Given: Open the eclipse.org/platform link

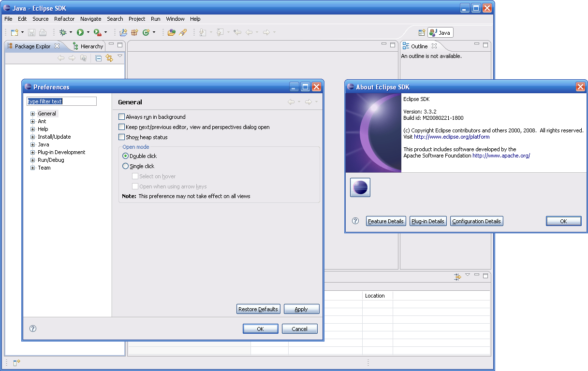Looking at the screenshot, I should 452,137.
